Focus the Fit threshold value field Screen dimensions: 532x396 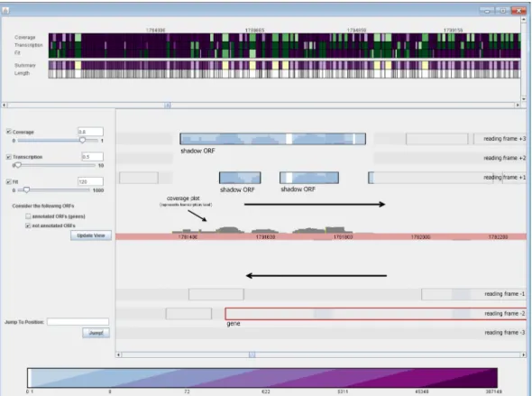coord(90,181)
